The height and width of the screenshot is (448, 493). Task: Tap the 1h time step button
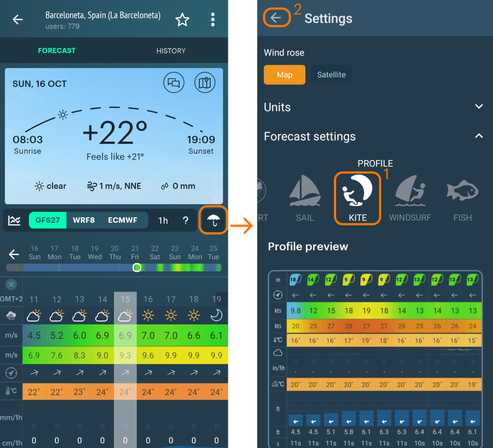(x=163, y=220)
